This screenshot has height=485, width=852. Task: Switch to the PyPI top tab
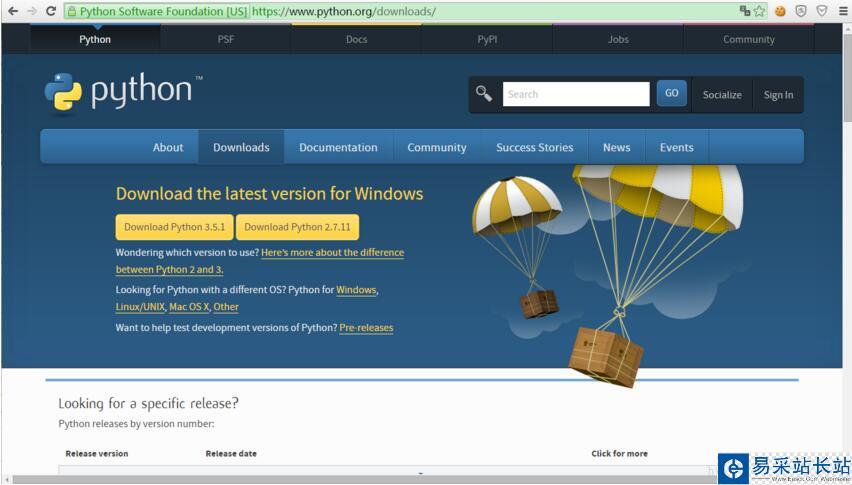(x=487, y=39)
